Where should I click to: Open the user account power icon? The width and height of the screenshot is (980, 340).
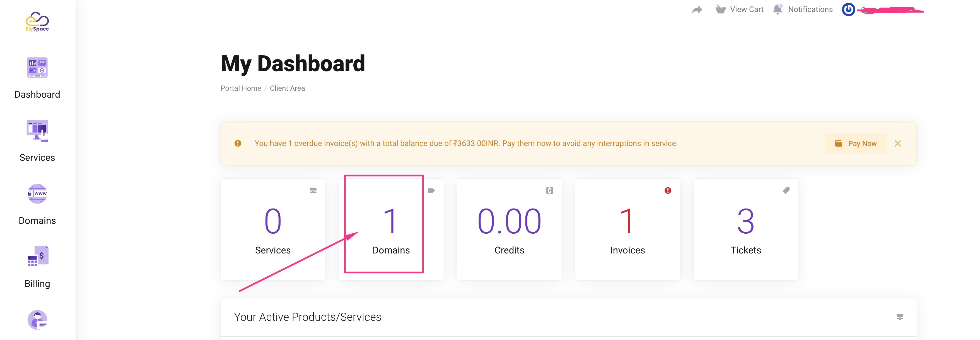click(x=848, y=9)
